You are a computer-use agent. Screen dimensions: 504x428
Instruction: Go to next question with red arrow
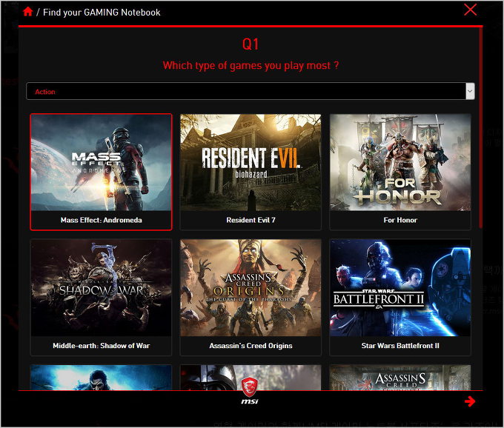(x=469, y=401)
